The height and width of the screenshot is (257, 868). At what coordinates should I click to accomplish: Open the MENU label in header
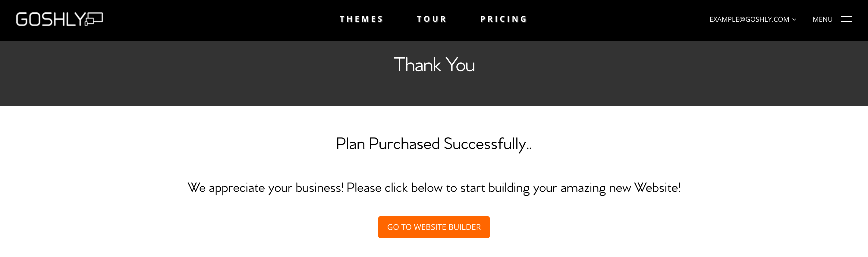822,19
